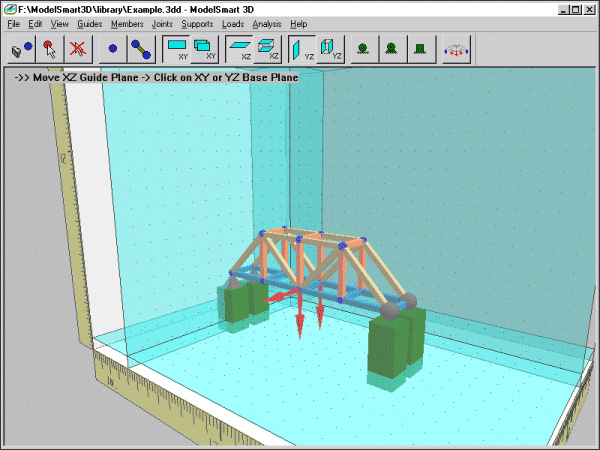Add a pinned support
The image size is (600, 450).
(392, 49)
